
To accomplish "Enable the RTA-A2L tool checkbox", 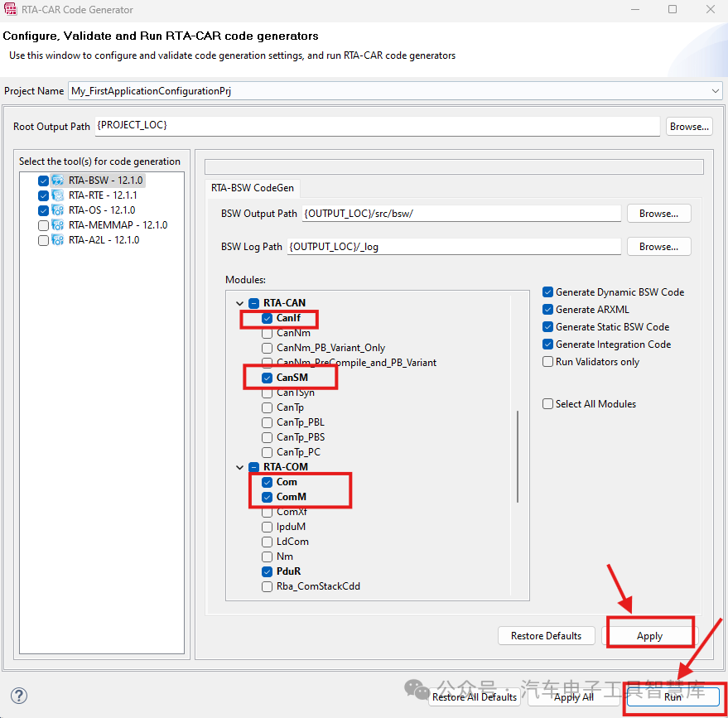I will [x=43, y=240].
